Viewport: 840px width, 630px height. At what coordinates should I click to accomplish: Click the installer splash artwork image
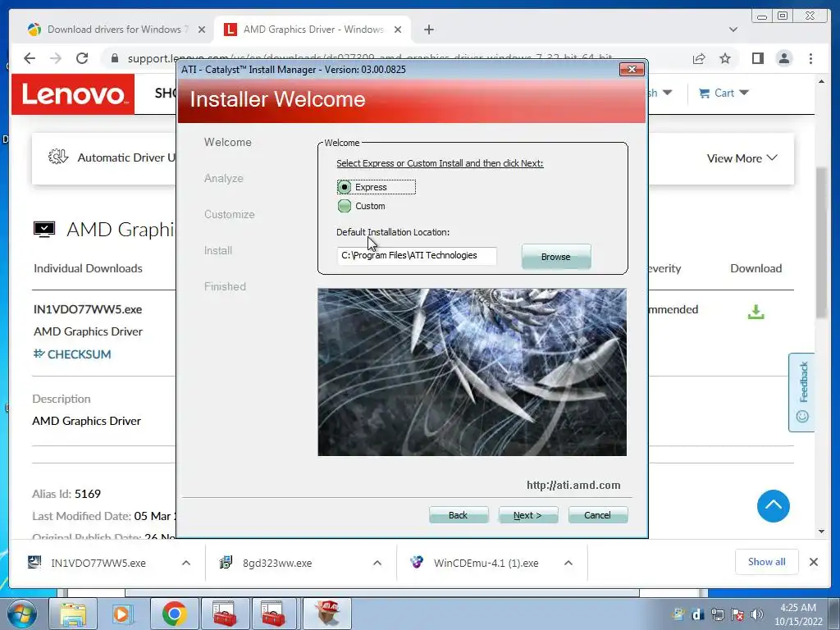pos(472,372)
